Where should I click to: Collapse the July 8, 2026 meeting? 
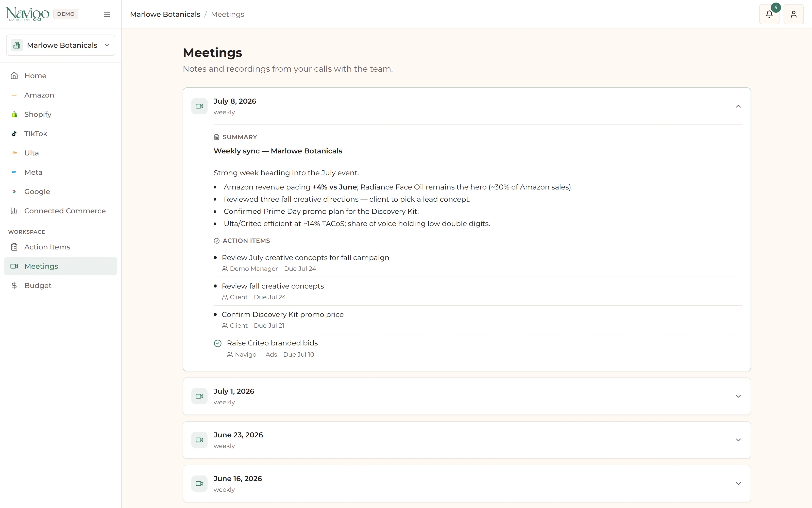coord(738,106)
